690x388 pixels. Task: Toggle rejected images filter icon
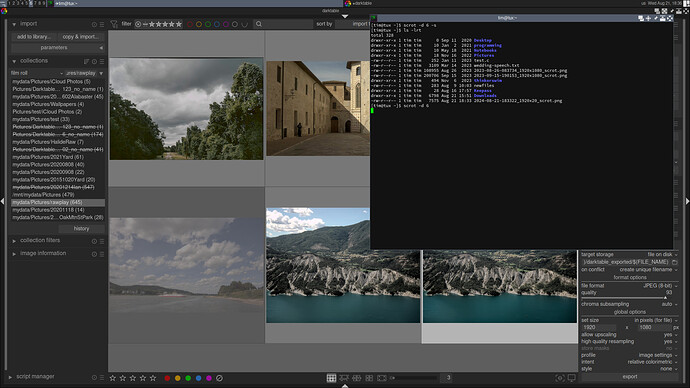138,24
